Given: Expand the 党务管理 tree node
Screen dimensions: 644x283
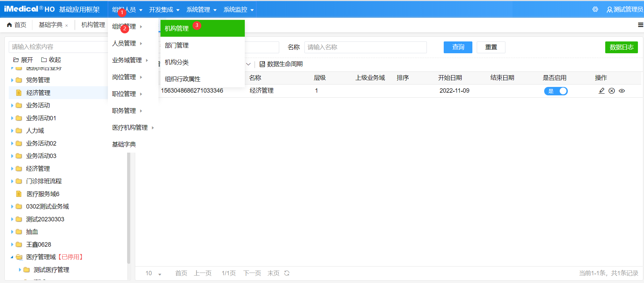Looking at the screenshot, I should coord(12,80).
